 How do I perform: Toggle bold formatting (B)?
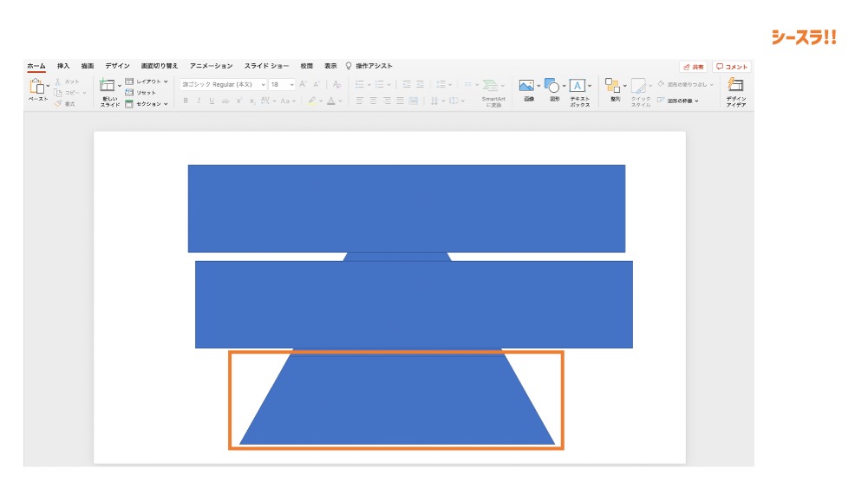coord(186,101)
